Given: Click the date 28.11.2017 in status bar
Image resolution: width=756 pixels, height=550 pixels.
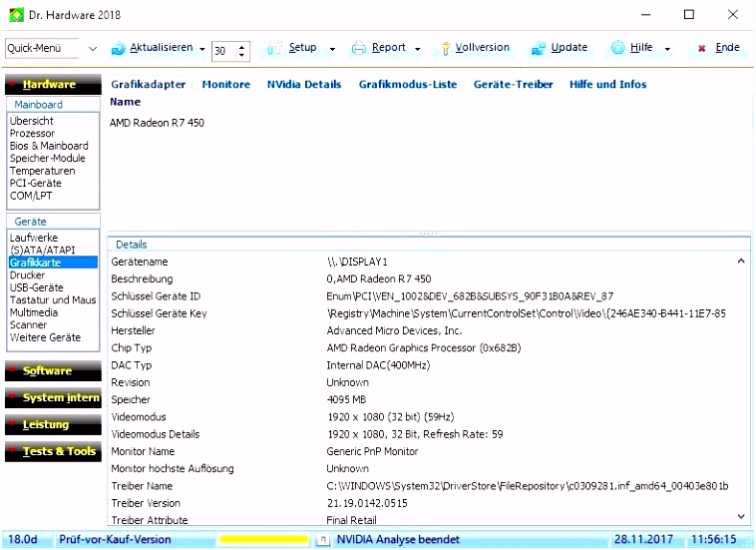Looking at the screenshot, I should [643, 539].
